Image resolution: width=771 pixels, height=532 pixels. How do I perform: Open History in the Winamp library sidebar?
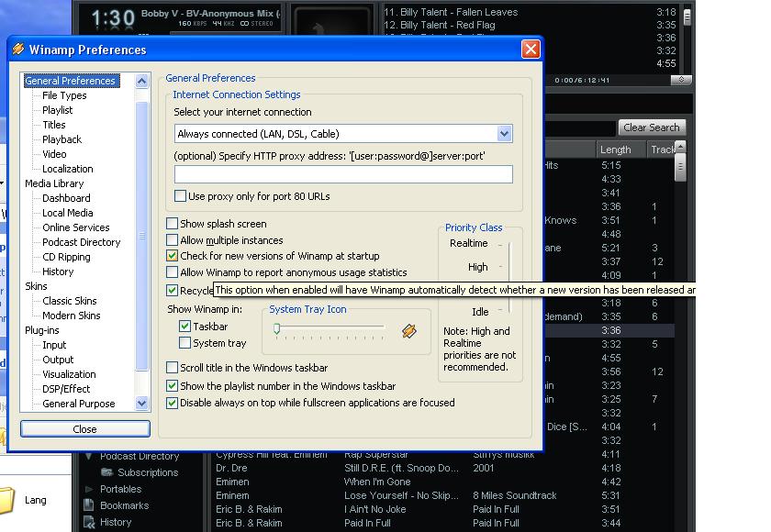click(116, 522)
